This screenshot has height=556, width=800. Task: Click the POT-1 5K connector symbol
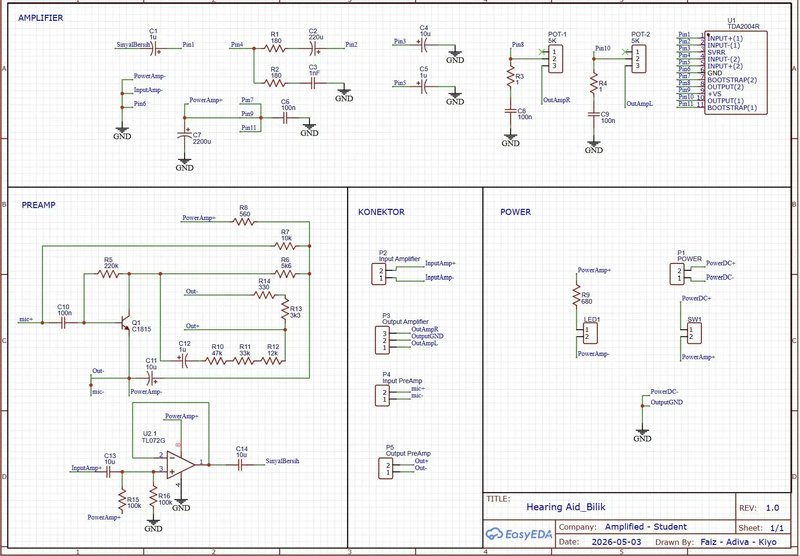[x=556, y=59]
